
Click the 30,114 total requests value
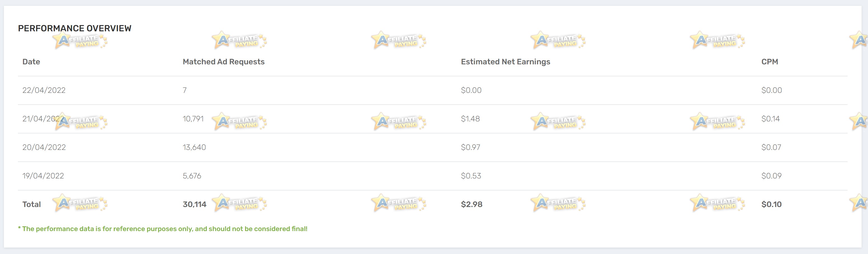(194, 204)
